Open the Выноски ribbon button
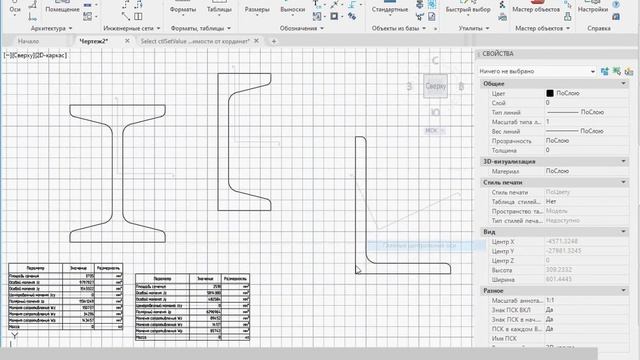Viewport: 640px width, 360px height. coord(293,9)
